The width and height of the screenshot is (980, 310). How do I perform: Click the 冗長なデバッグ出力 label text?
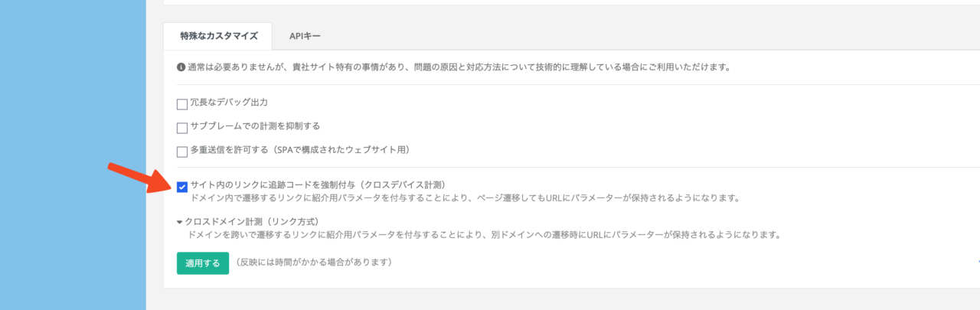(229, 103)
